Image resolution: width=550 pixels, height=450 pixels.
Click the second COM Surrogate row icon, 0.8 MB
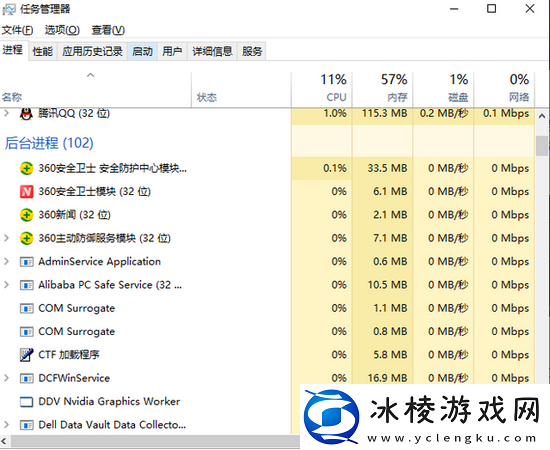tap(26, 332)
